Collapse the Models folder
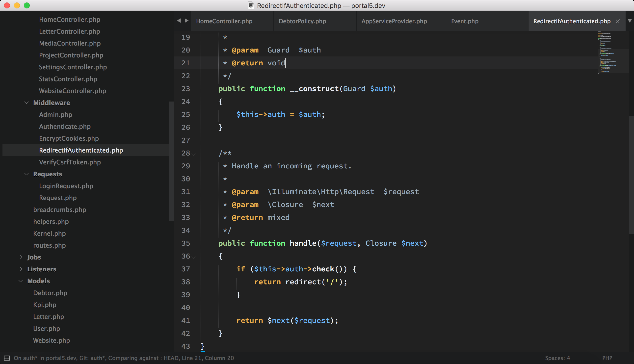634x364 pixels. [21, 281]
